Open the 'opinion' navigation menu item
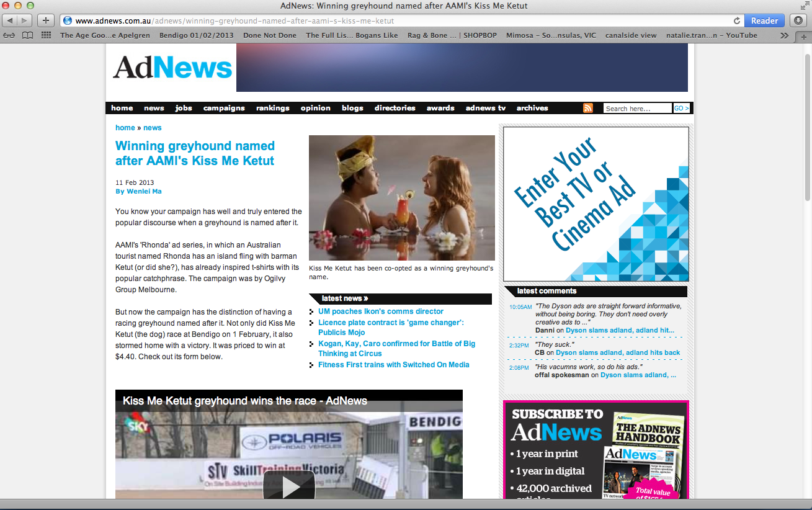This screenshot has height=510, width=812. click(x=316, y=108)
